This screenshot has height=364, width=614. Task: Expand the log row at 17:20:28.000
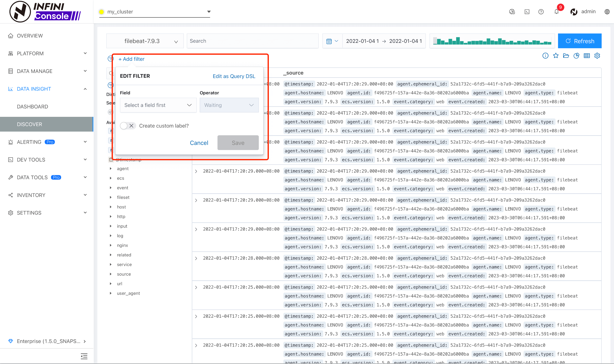(x=196, y=258)
